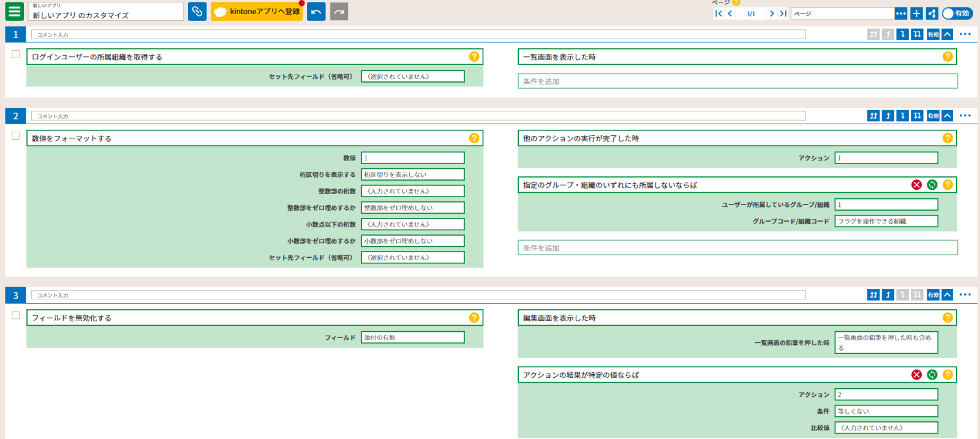980x439 pixels.
Task: Delete the 指定のグループ・組織 condition with red X
Action: 916,185
